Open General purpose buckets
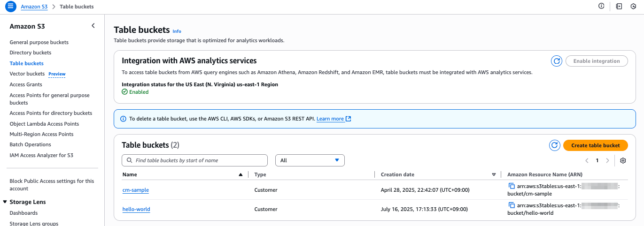The width and height of the screenshot is (644, 226). 39,42
